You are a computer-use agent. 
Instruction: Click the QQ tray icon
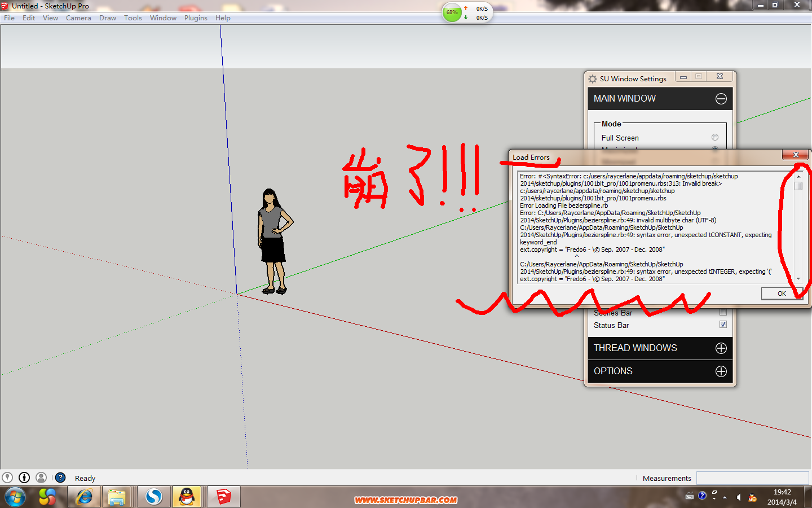coord(752,497)
